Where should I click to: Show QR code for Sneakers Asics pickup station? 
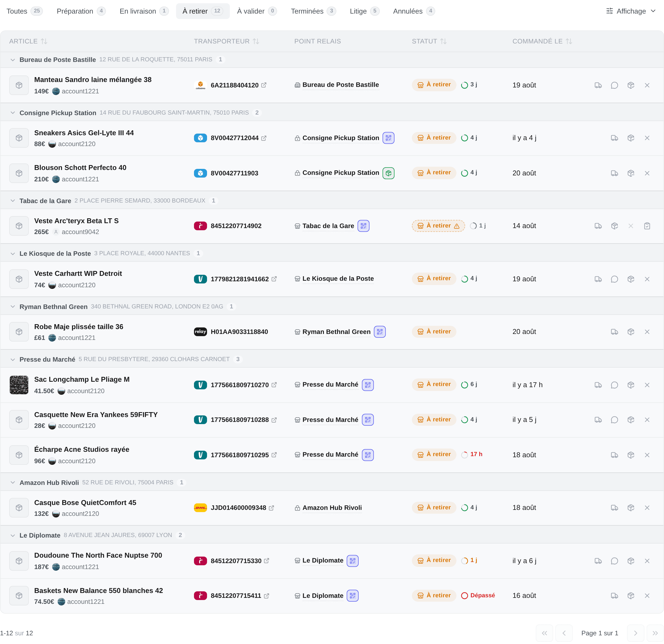[388, 138]
